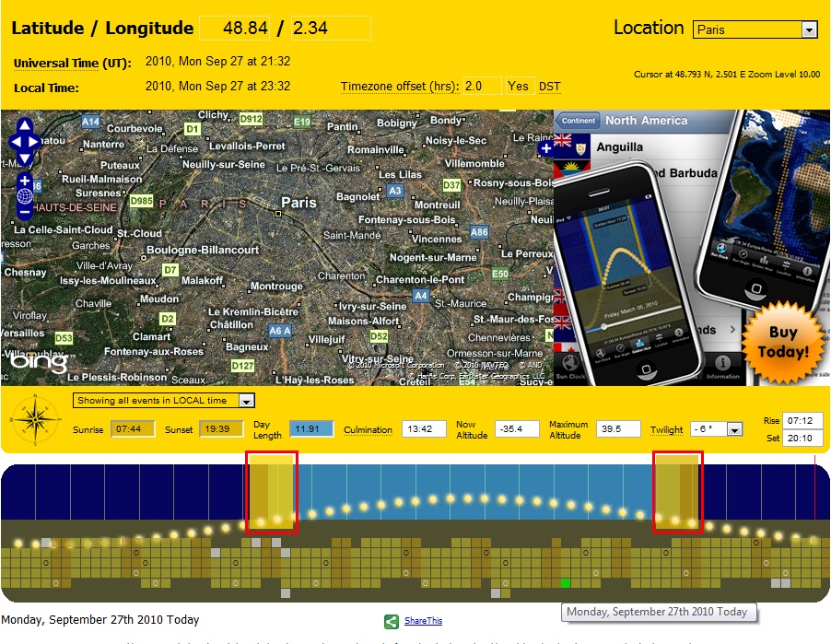Select the green highlighted day in calendar grid
This screenshot has width=831, height=644.
pos(567,583)
